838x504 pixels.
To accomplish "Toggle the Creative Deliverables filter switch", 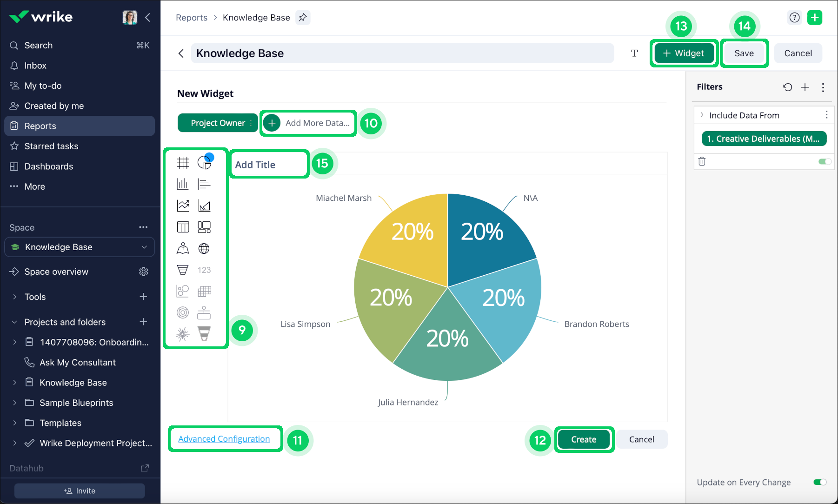I will 825,161.
